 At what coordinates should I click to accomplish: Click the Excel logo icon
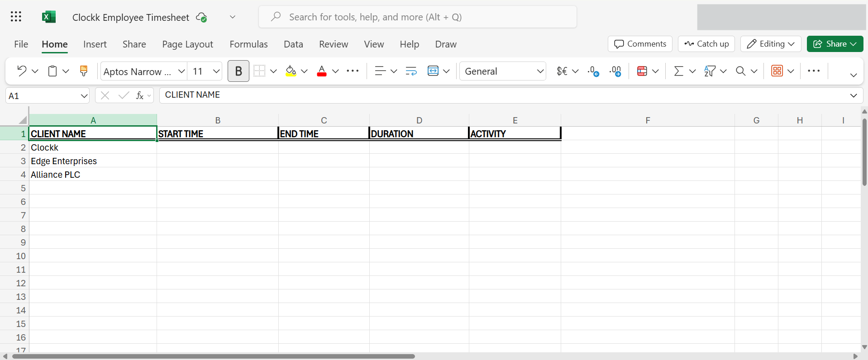[x=48, y=17]
